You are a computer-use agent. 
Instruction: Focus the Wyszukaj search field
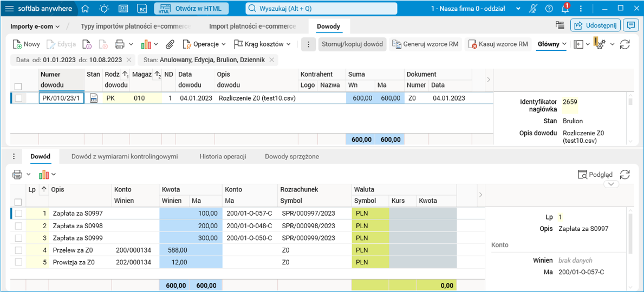pos(321,9)
